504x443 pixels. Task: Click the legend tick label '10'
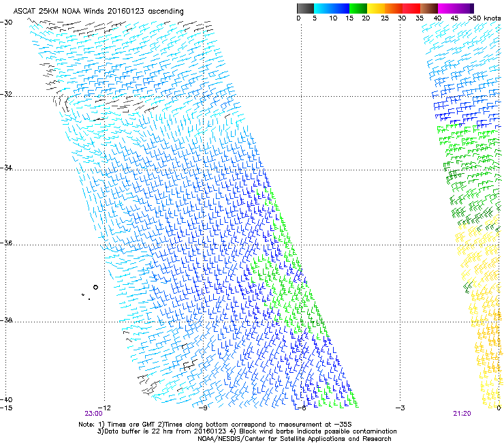pos(333,18)
